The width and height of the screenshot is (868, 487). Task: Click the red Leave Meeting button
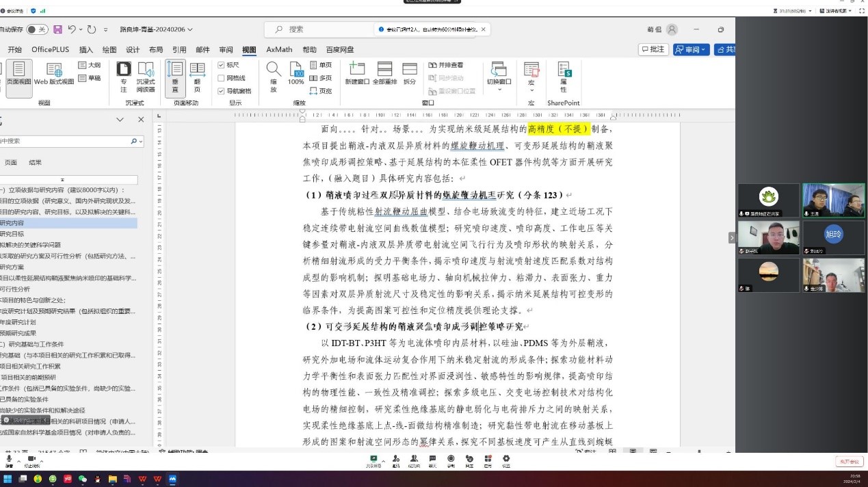point(849,462)
